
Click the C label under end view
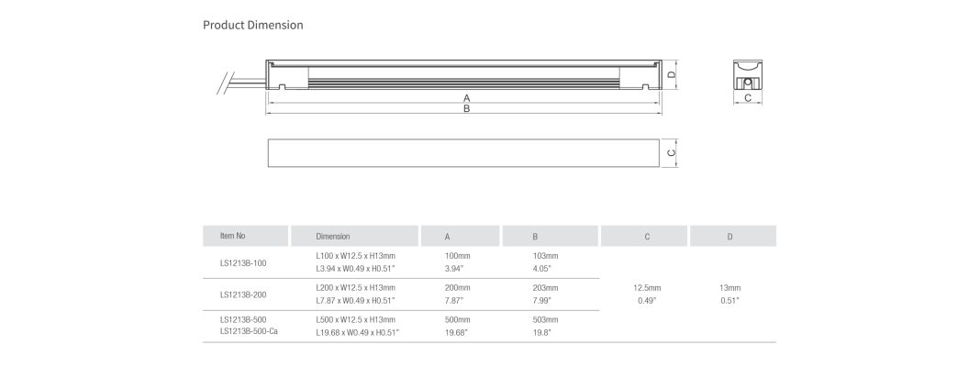748,98
